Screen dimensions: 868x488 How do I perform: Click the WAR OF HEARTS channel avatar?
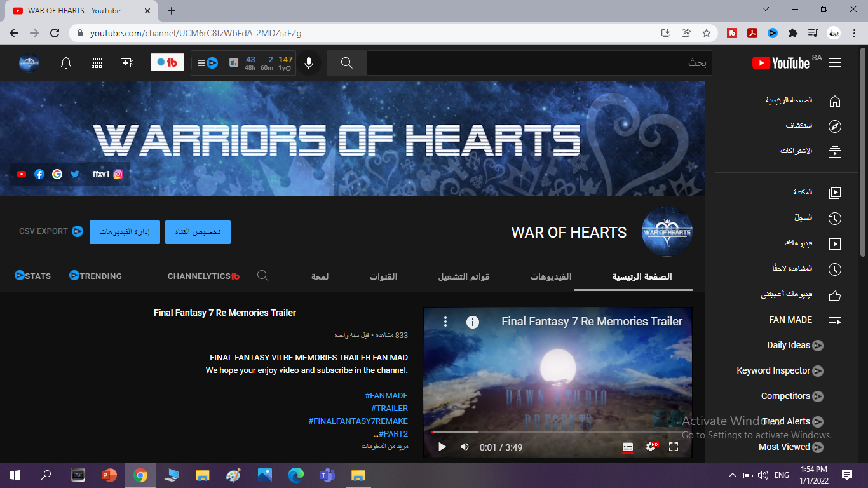tap(667, 232)
